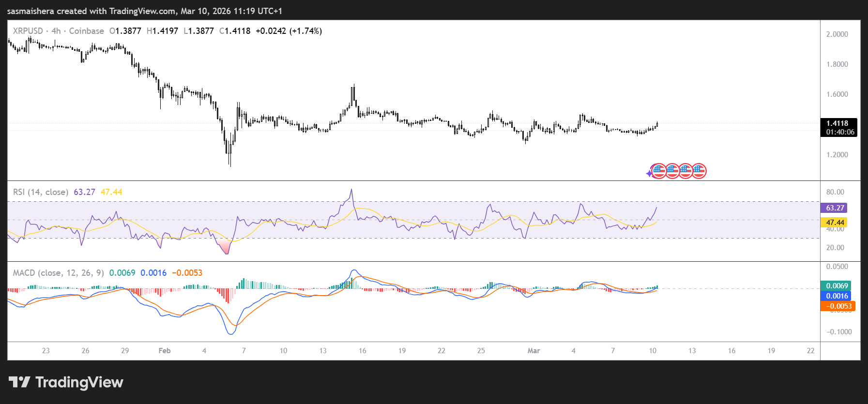Click the Coinbase exchange label

(x=86, y=31)
